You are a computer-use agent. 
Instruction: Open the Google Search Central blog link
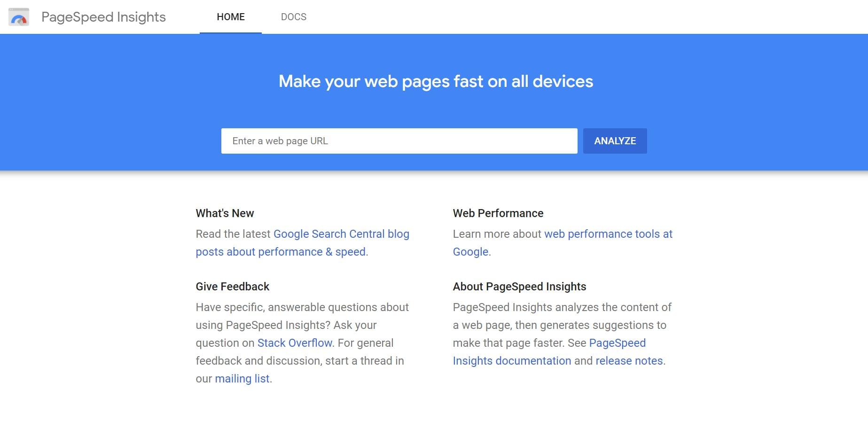click(x=342, y=234)
